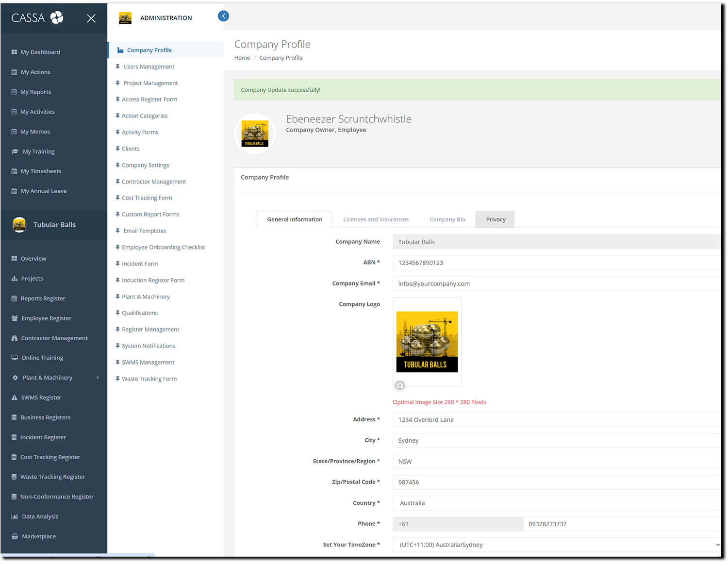Click the Company Profile chart icon in admin menu
The image size is (728, 566).
pyautogui.click(x=120, y=50)
